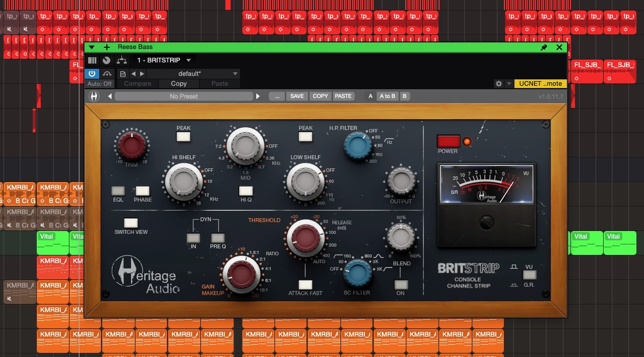This screenshot has width=644, height=357.
Task: Click the A to B copy button
Action: coord(387,96)
